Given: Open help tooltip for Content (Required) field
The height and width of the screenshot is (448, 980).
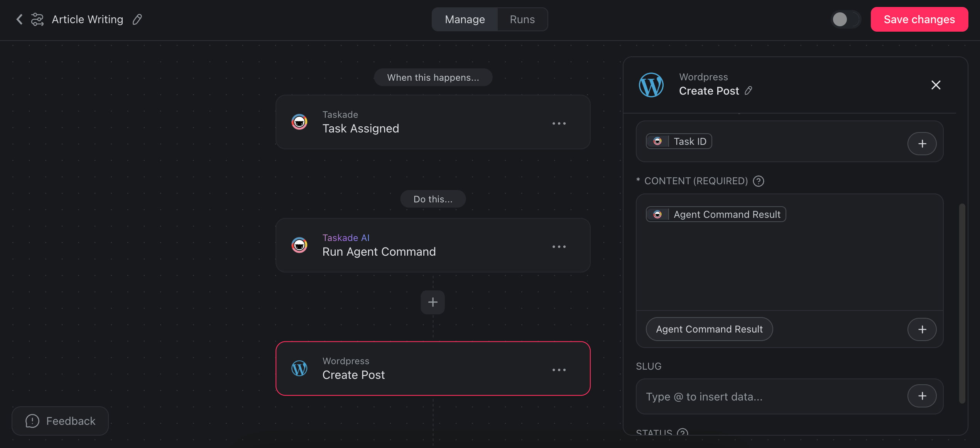Looking at the screenshot, I should click(x=758, y=181).
